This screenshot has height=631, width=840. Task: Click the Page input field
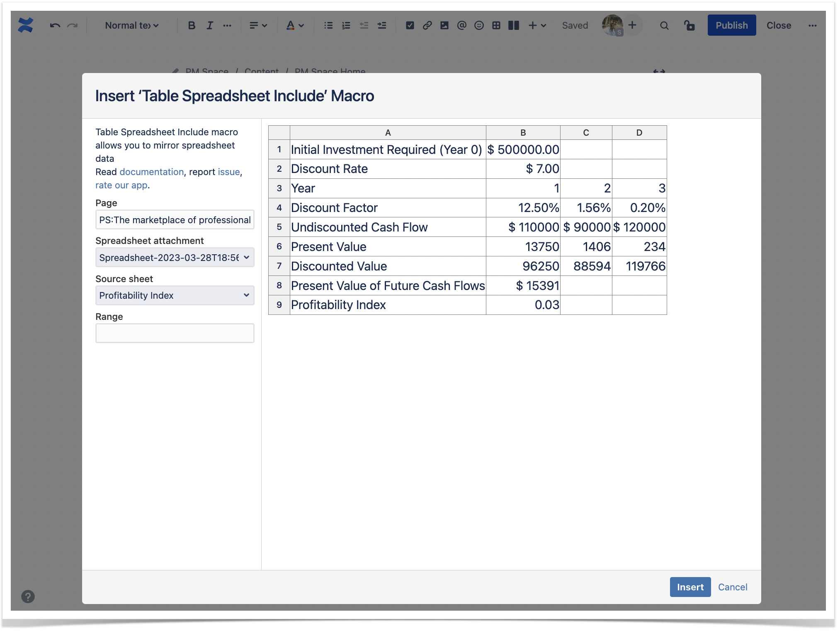[175, 219]
